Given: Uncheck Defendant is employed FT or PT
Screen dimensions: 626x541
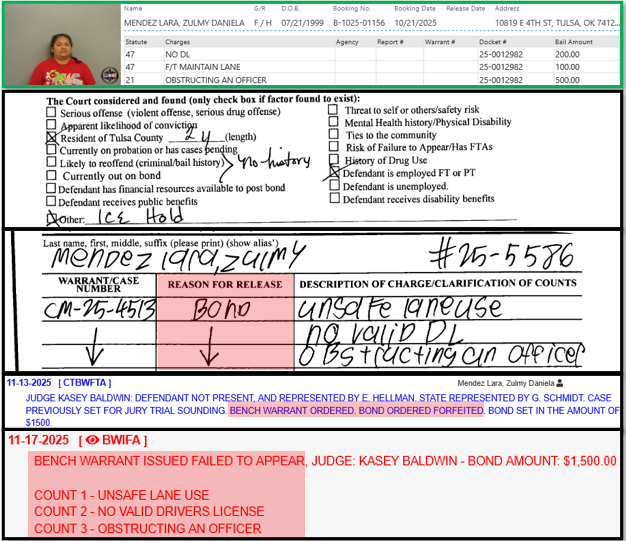Looking at the screenshot, I should coord(334,172).
